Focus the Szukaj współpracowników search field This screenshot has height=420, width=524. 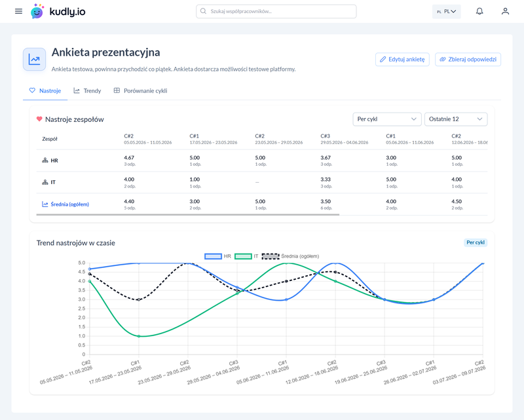(x=276, y=11)
